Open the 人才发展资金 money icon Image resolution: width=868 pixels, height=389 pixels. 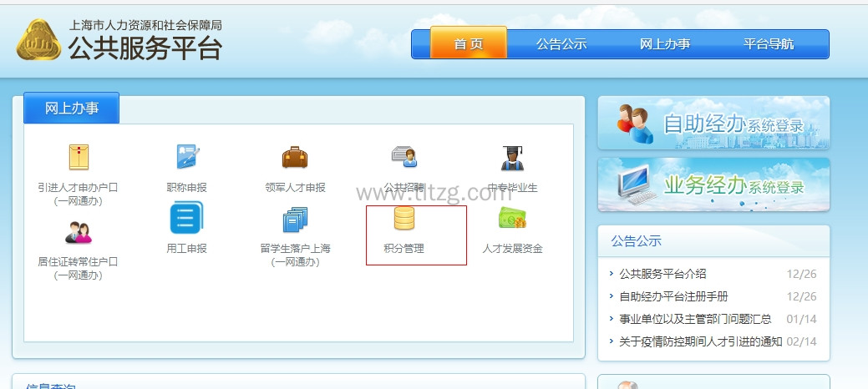coord(512,219)
